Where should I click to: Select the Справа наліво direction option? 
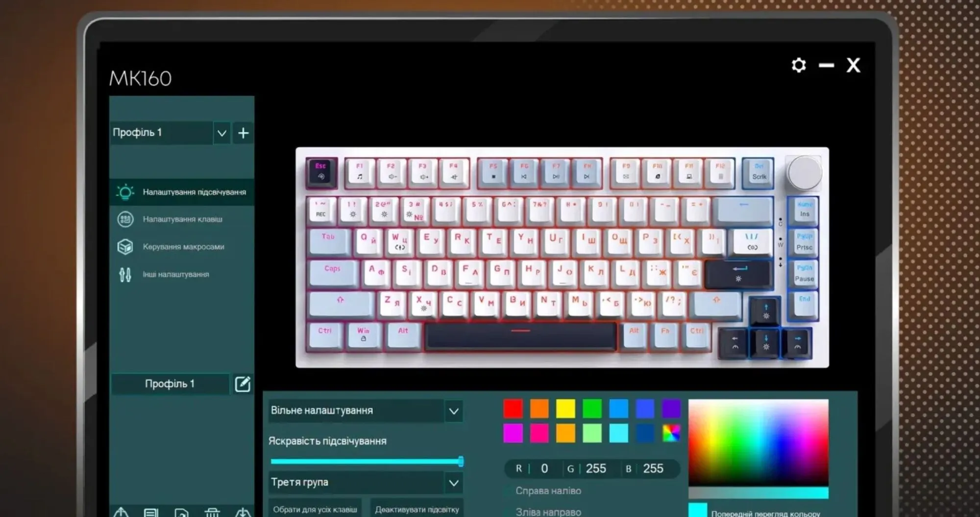[548, 491]
